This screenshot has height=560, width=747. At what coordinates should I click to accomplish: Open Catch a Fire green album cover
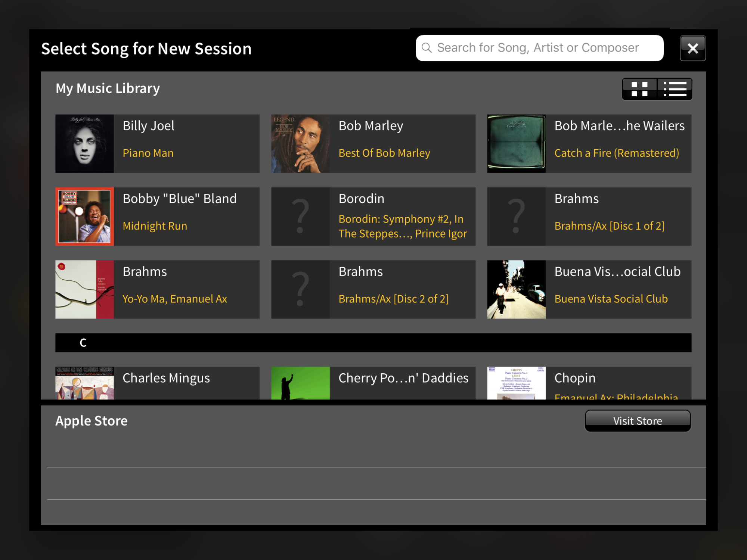[516, 143]
